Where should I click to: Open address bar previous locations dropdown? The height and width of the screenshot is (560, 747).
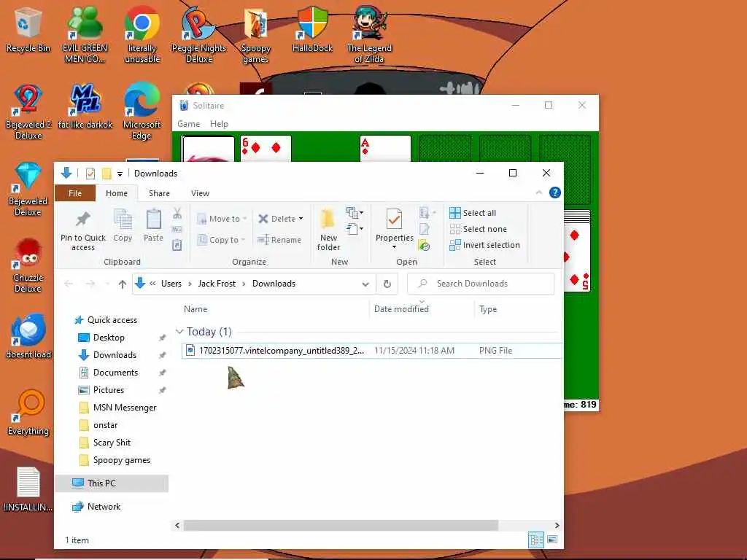tap(365, 284)
